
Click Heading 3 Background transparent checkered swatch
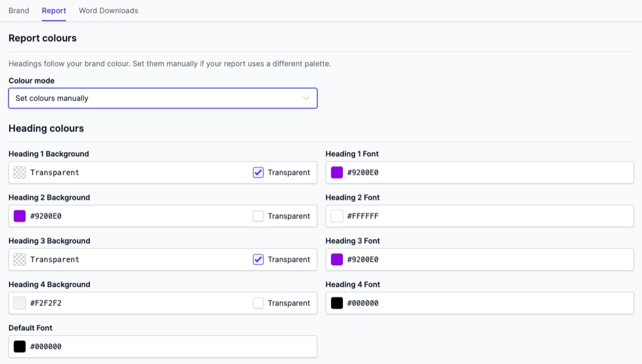pos(20,259)
